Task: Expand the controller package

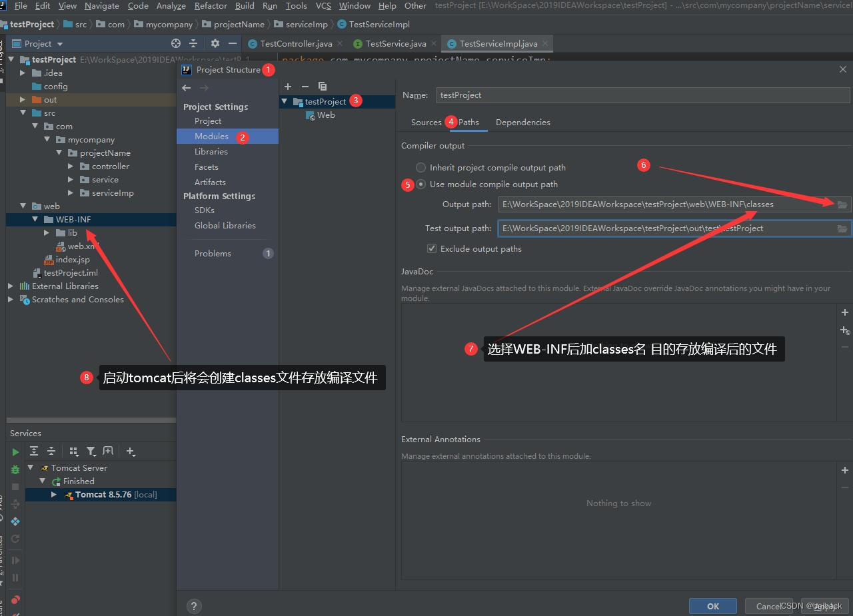Action: (x=71, y=166)
